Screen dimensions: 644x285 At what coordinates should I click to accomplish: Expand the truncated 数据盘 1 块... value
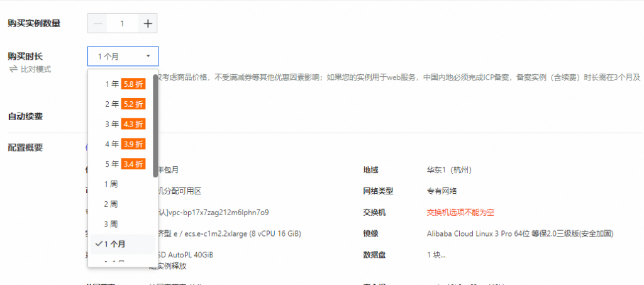436,255
